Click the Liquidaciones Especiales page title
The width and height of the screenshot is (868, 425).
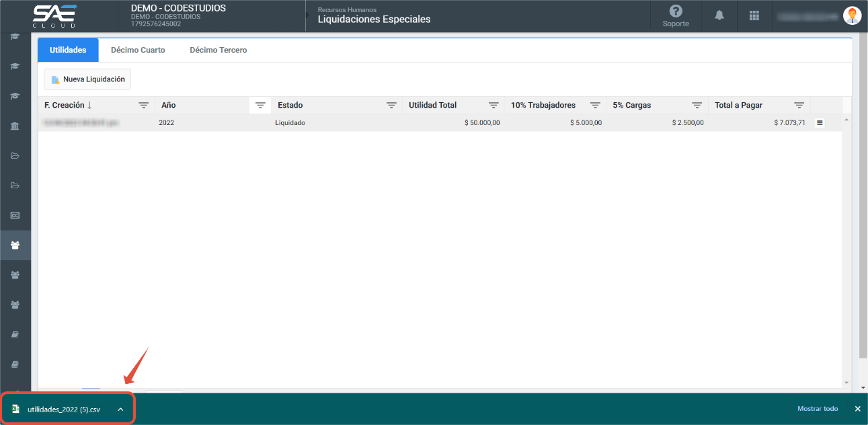click(x=374, y=20)
